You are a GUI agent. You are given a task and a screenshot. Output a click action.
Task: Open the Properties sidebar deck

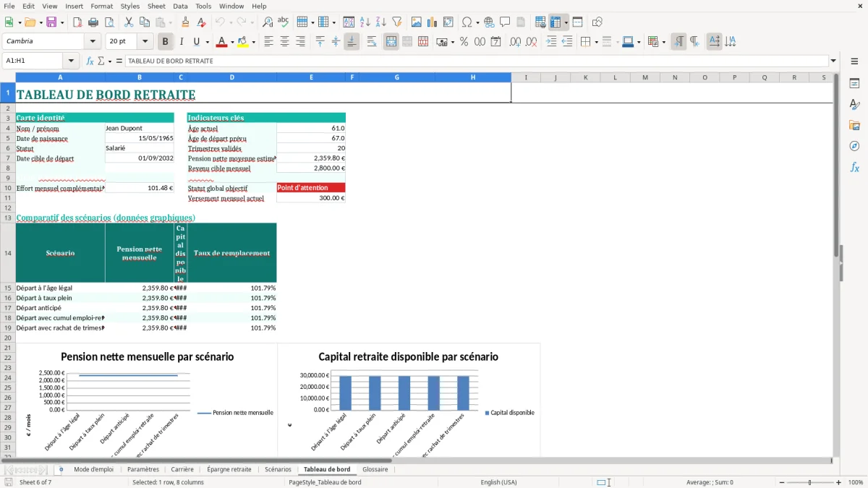click(x=854, y=84)
